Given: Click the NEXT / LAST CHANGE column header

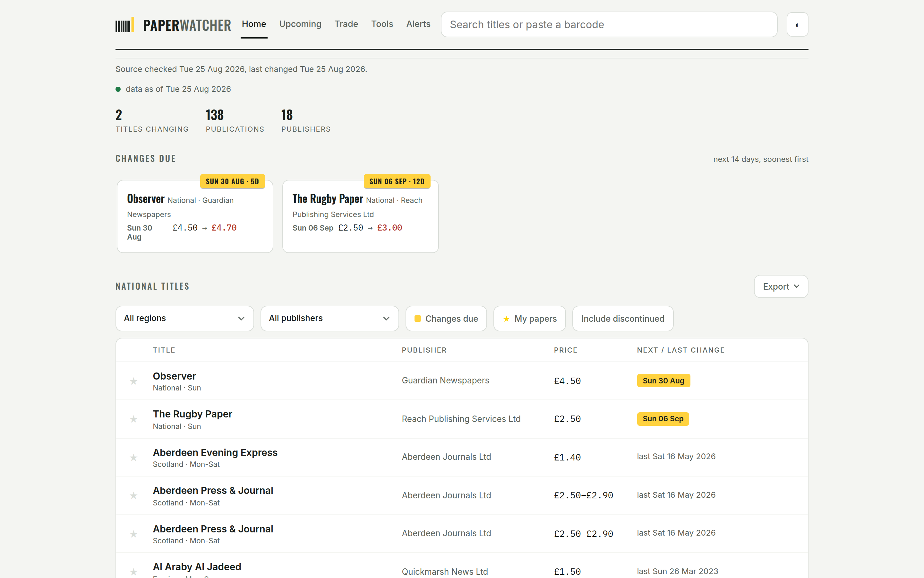Looking at the screenshot, I should pos(681,350).
